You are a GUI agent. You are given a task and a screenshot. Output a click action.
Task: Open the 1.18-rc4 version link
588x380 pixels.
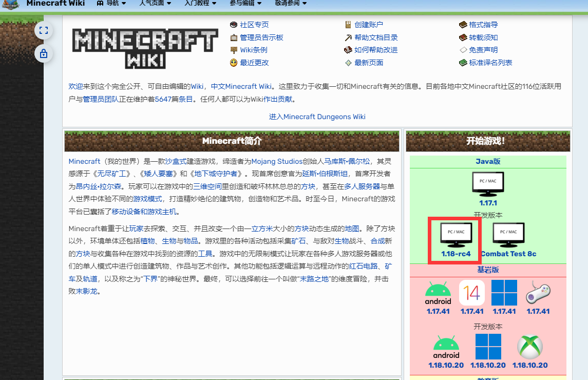tap(456, 254)
